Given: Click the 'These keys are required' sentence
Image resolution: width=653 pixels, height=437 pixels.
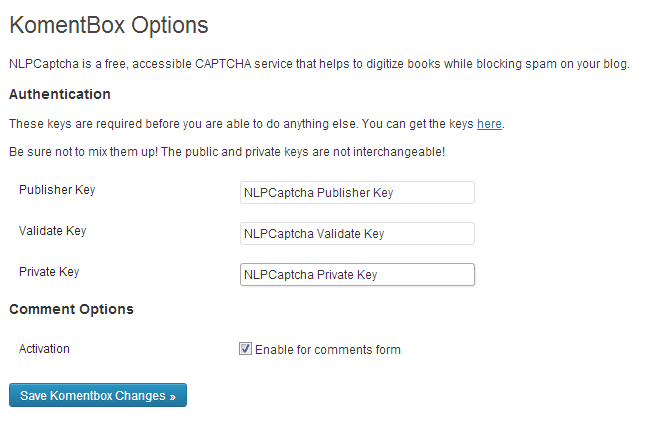Looking at the screenshot, I should tap(184, 124).
